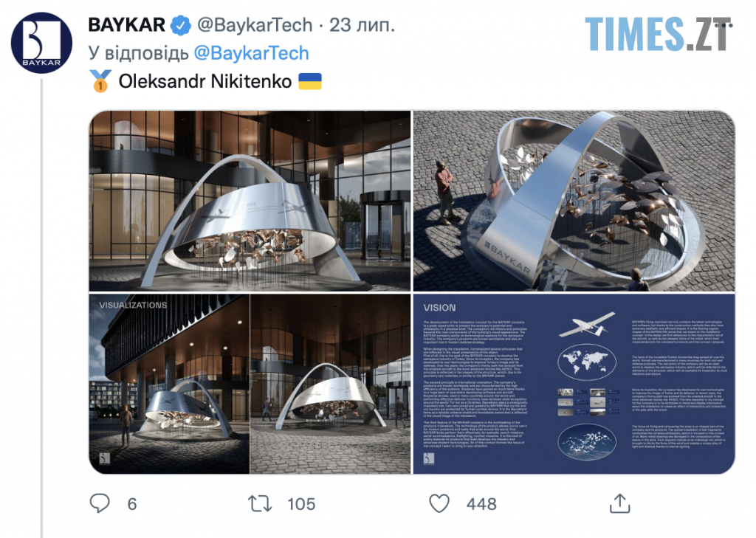The image size is (756, 538).
Task: View the 448 likes count
Action: (x=481, y=504)
